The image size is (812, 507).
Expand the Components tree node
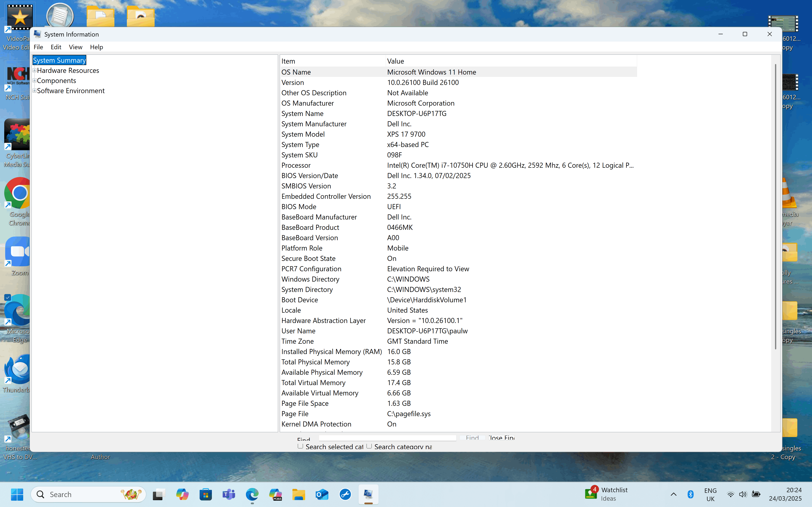[34, 80]
